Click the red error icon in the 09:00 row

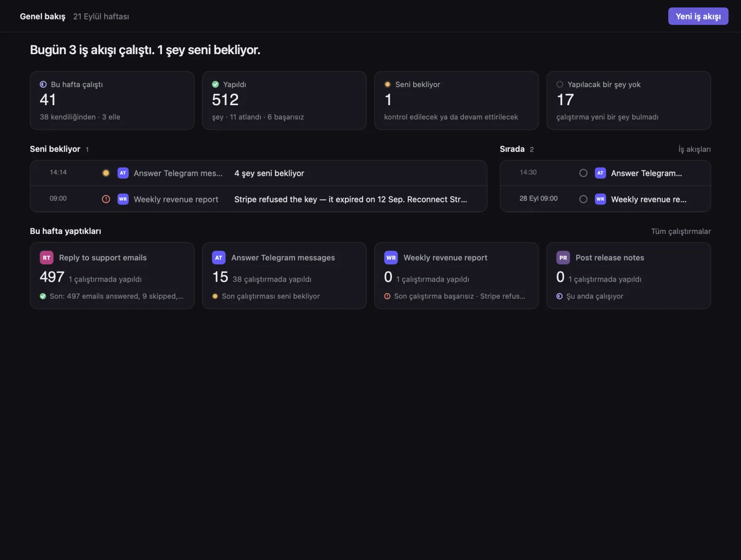[x=106, y=199]
